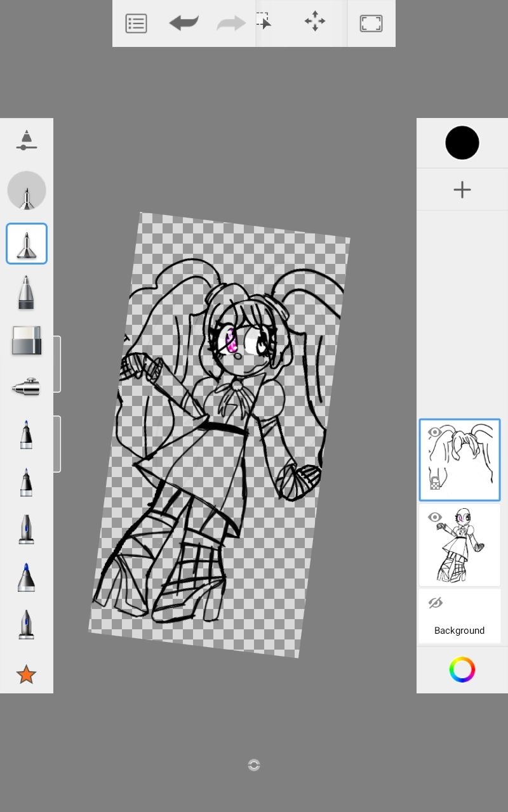The width and height of the screenshot is (508, 812).
Task: Expand the side handle next to the eraser
Action: 56,364
